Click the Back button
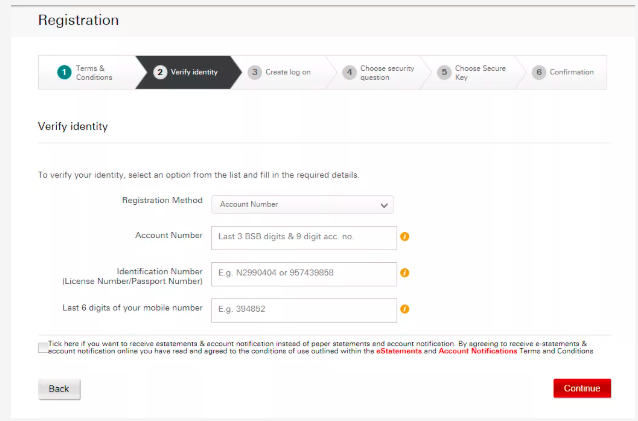 (59, 389)
